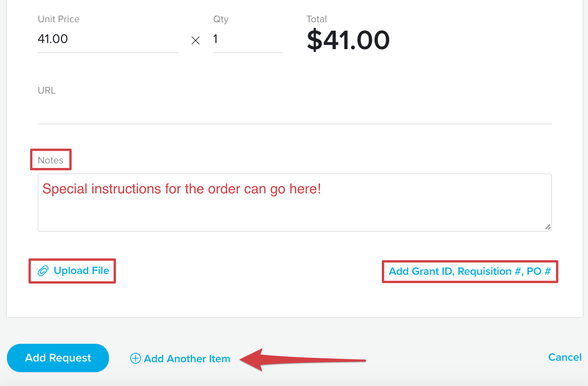Image resolution: width=588 pixels, height=386 pixels.
Task: Click the red arrow pointing at Add Another Item
Action: click(302, 360)
